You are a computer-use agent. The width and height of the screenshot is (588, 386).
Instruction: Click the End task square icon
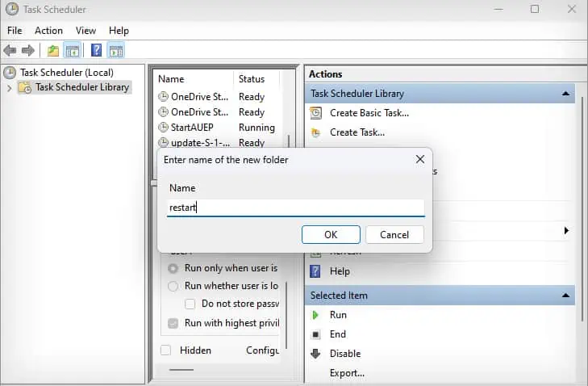click(315, 334)
